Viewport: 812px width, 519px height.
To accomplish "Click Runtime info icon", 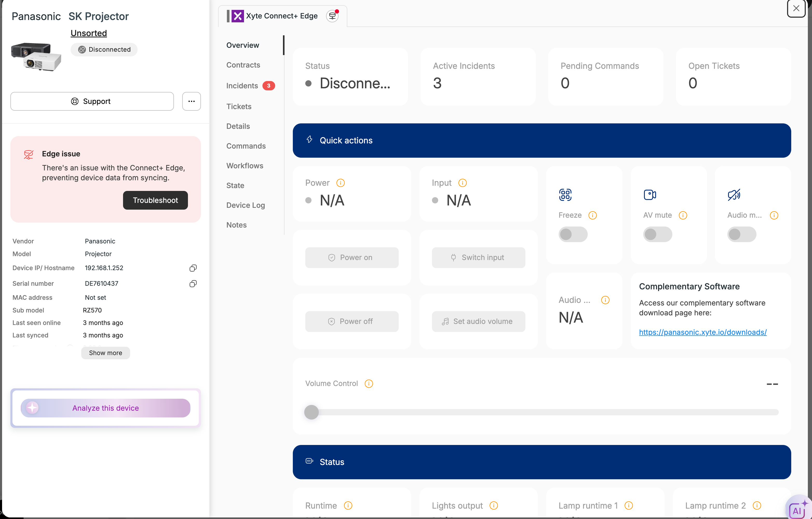I will pyautogui.click(x=348, y=505).
